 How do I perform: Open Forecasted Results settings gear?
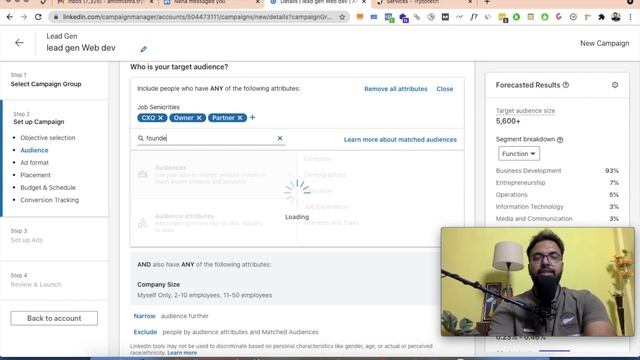pos(615,85)
